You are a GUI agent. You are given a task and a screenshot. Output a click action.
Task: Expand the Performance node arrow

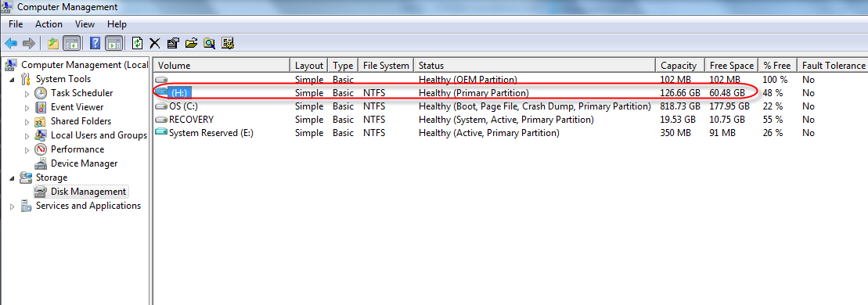[x=27, y=149]
